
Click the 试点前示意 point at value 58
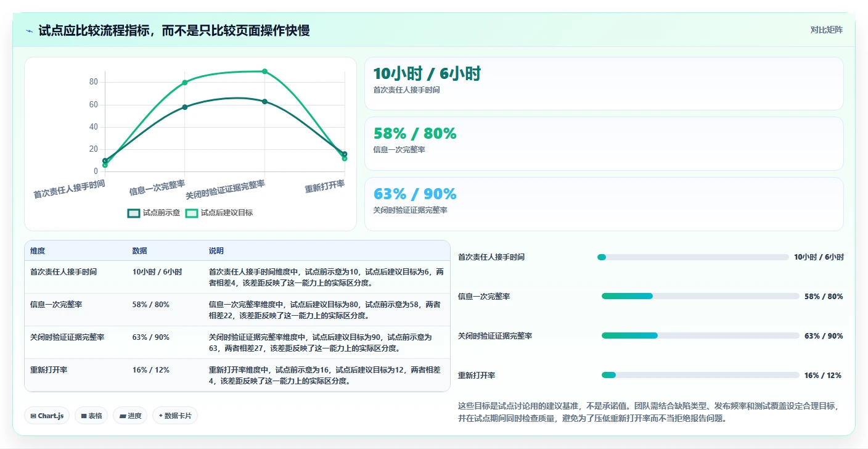[185, 107]
